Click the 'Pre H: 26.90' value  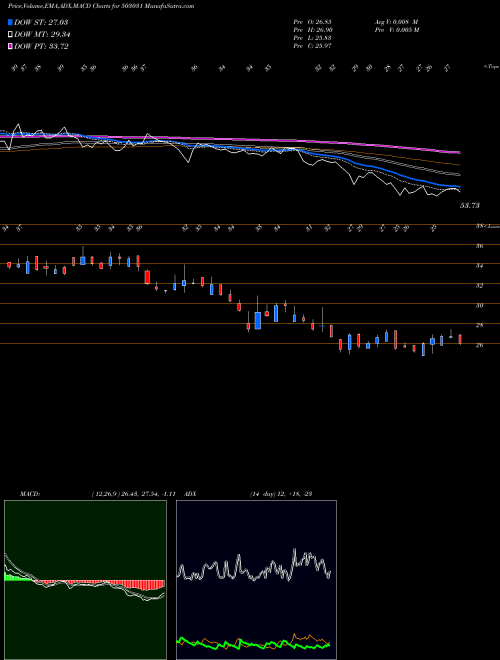coord(313,30)
